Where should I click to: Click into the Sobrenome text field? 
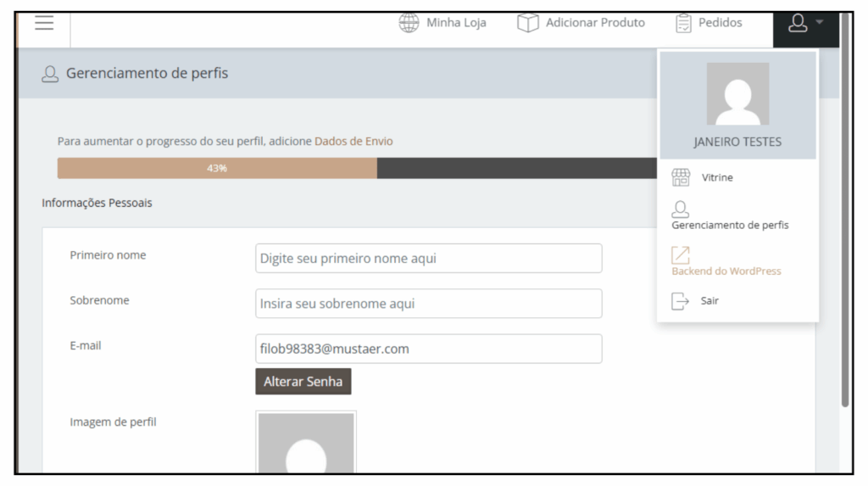click(x=428, y=303)
